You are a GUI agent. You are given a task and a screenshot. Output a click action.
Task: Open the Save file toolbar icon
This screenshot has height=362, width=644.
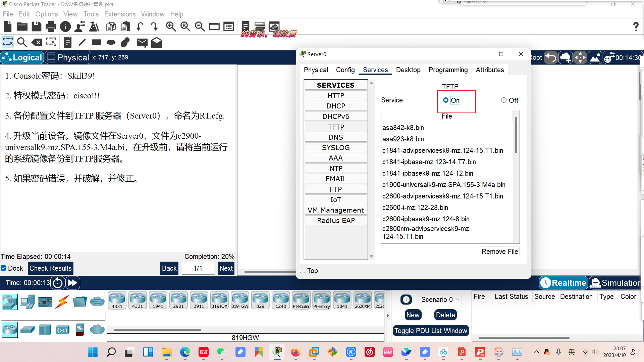click(x=37, y=27)
